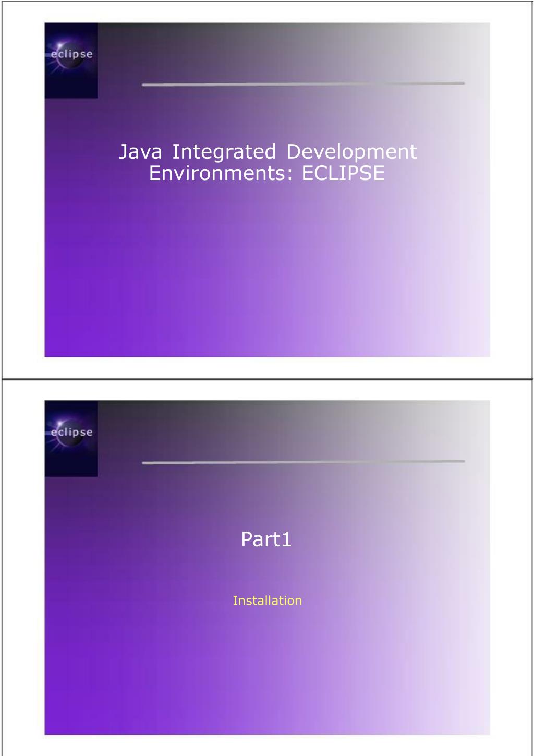Select the 'Part1' heading text
The image size is (534, 756).
(266, 539)
